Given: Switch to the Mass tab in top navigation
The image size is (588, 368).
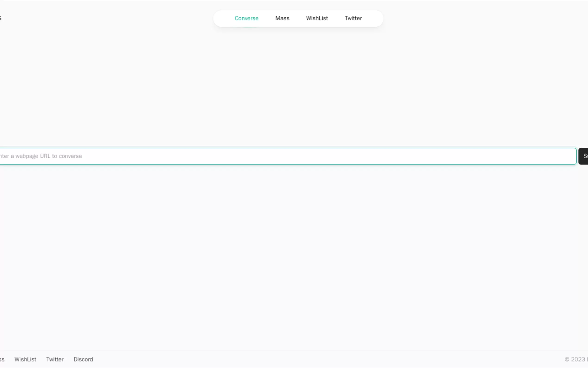Looking at the screenshot, I should tap(282, 18).
